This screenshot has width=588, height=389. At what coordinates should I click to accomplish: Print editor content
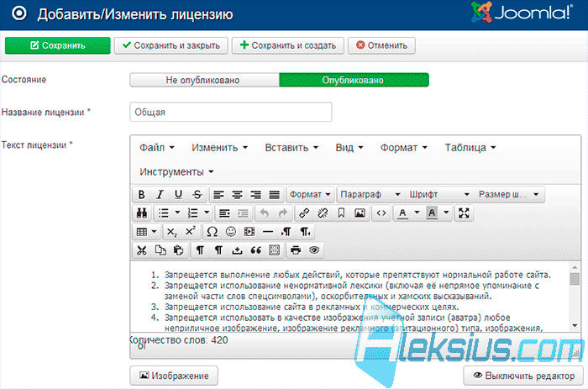coord(296,250)
